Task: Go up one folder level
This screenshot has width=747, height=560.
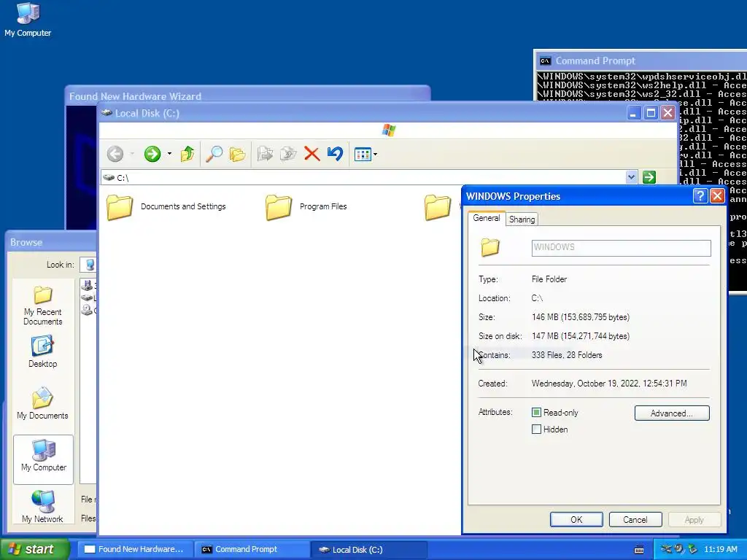Action: (x=187, y=154)
